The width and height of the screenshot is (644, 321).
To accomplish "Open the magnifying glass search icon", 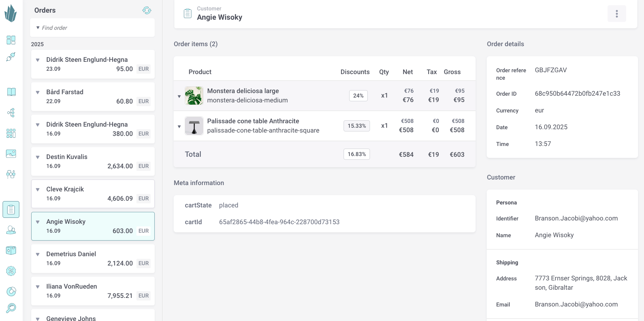I will 11,308.
